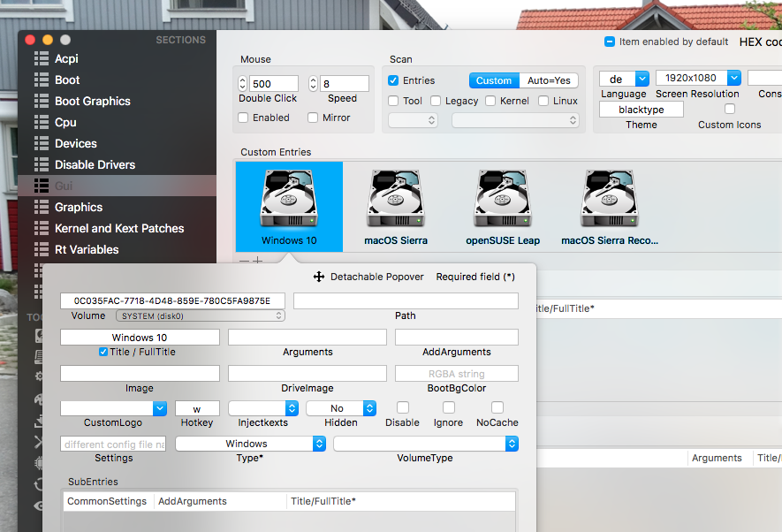Screen dimensions: 782x532
Task: Select the Gui section in sidebar
Action: [x=118, y=186]
